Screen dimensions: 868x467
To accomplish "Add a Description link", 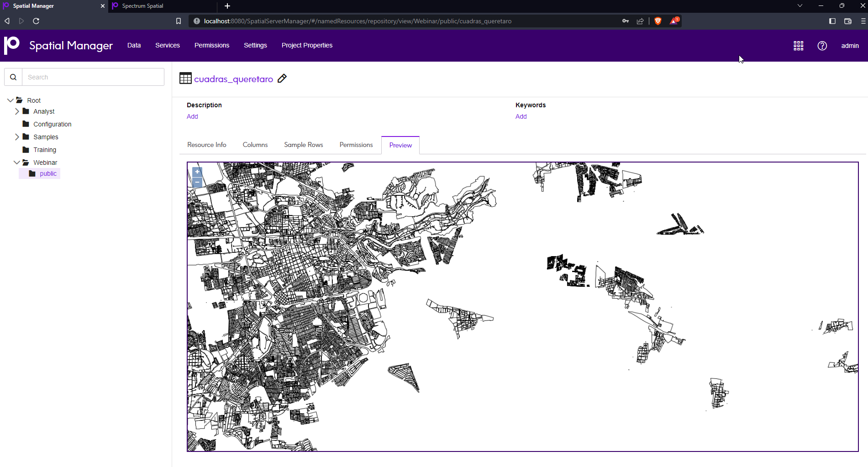I will 192,116.
